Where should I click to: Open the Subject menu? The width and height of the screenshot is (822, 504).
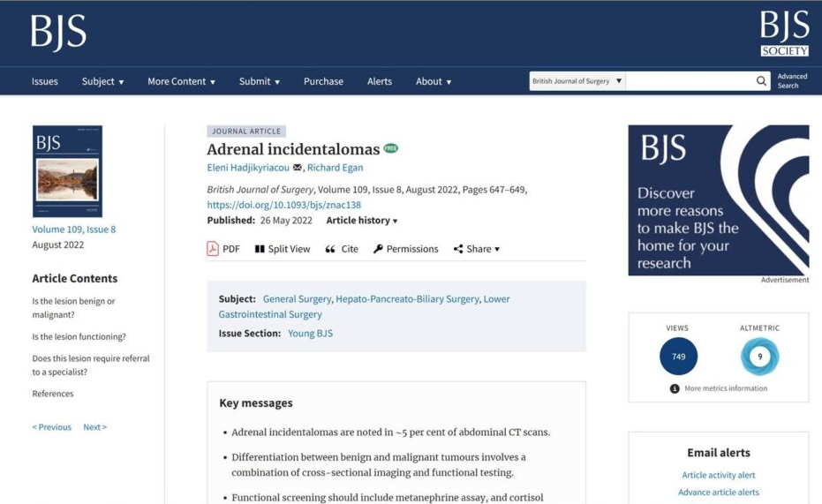click(102, 81)
